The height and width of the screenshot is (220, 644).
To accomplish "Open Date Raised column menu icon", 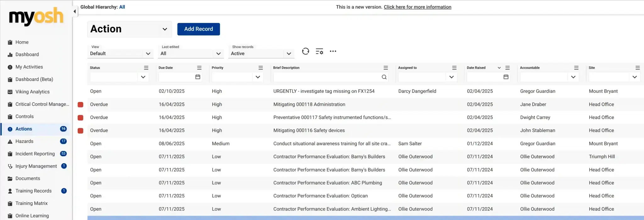I will [x=508, y=68].
